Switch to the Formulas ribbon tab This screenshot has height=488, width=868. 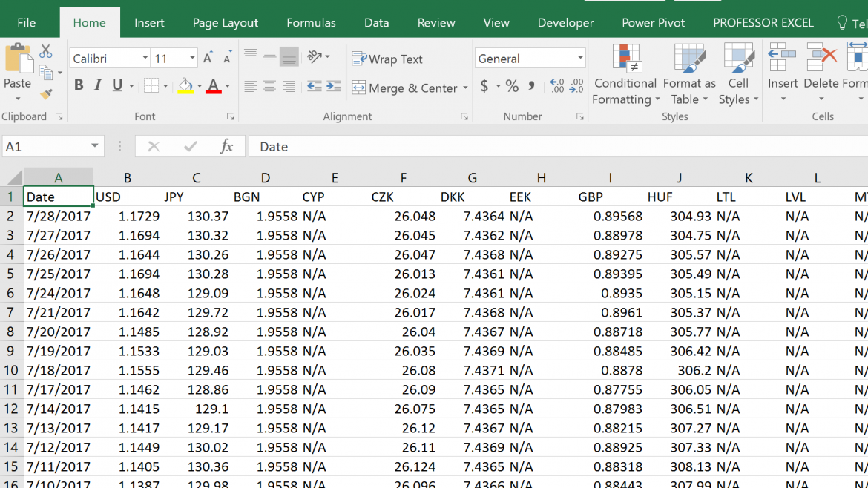311,22
